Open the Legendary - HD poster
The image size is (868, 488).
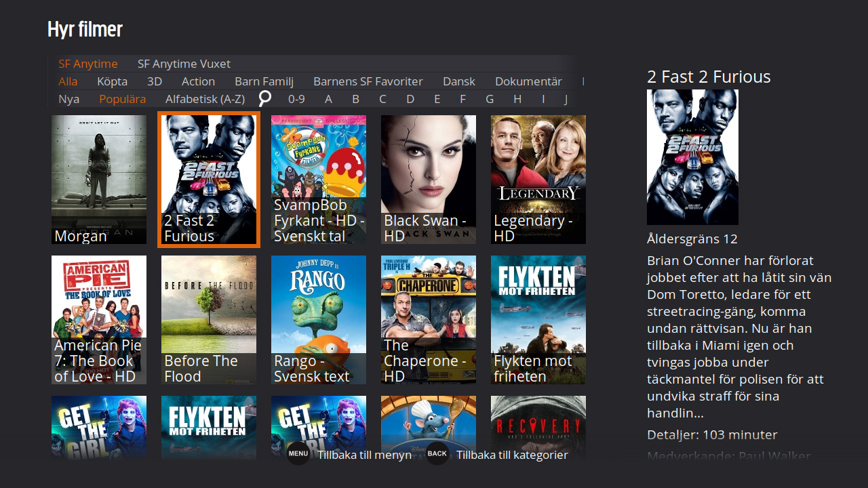(x=538, y=180)
